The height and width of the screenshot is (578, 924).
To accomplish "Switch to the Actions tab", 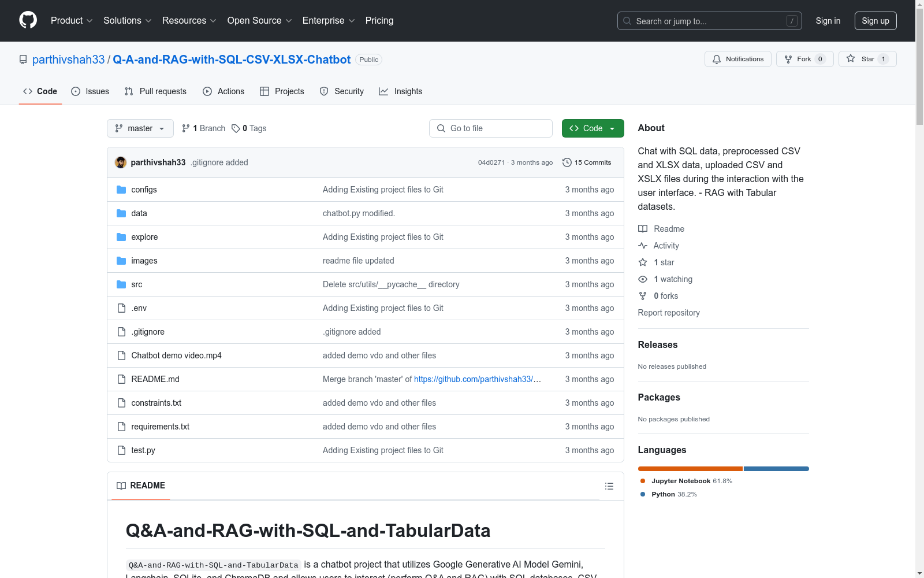I will tap(223, 91).
